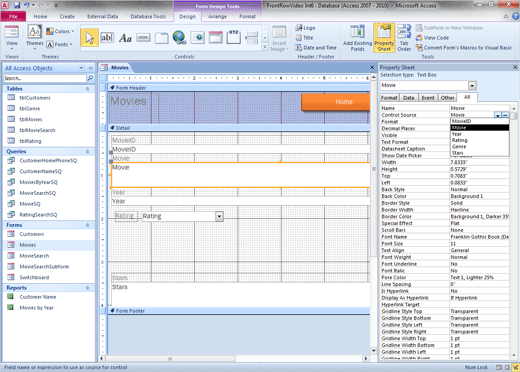The image size is (520, 372).
Task: Open the Rating combo box arrow
Action: pos(219,216)
